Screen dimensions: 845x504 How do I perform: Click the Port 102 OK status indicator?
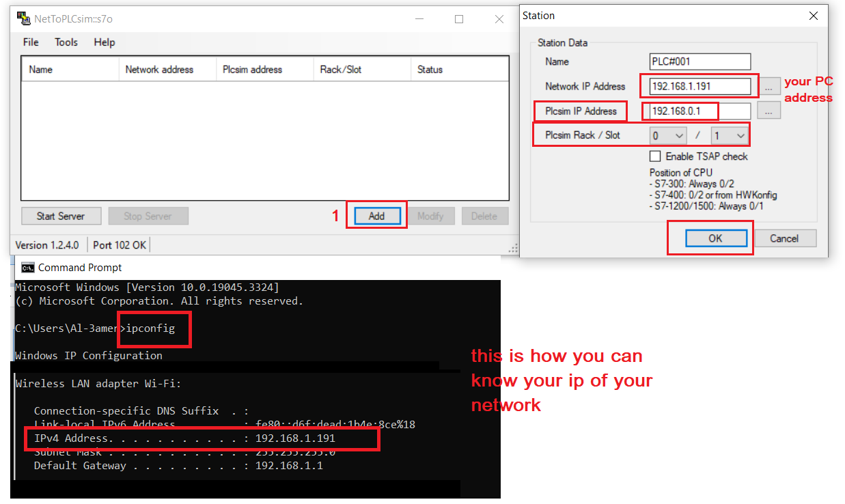(119, 244)
